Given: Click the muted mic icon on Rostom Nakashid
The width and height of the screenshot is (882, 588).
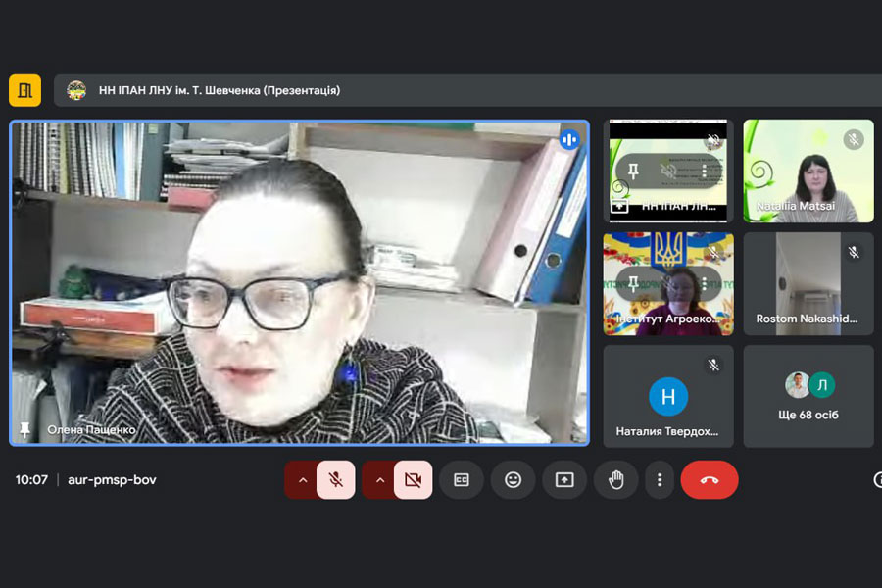Looking at the screenshot, I should pos(854,253).
